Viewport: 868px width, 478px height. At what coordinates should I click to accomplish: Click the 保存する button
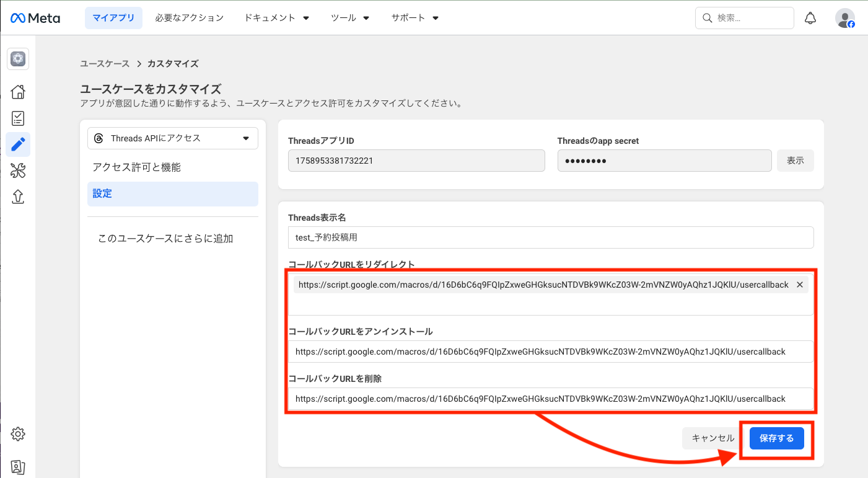point(776,438)
